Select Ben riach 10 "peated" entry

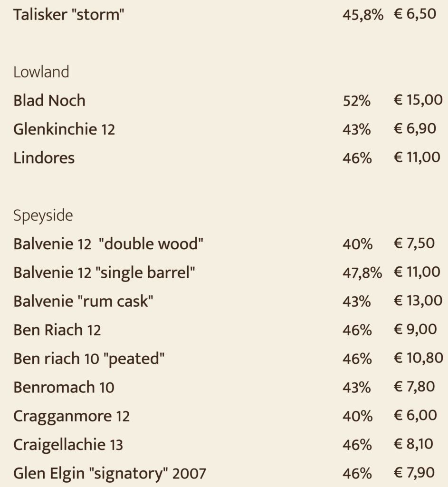pos(89,359)
